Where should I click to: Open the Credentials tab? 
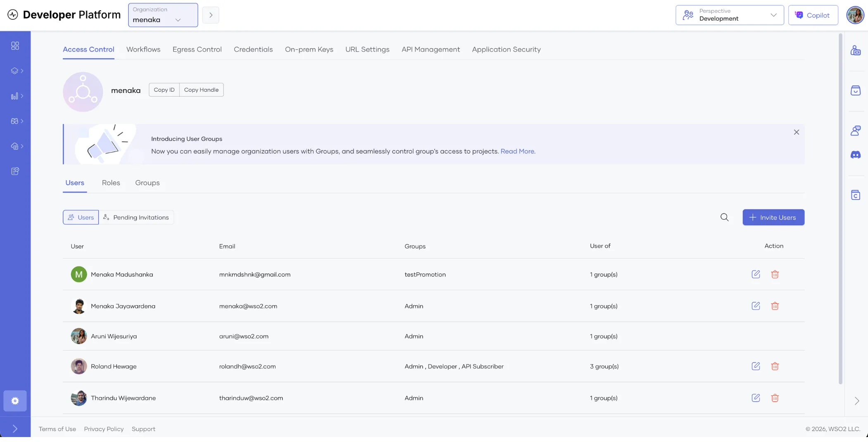click(253, 50)
